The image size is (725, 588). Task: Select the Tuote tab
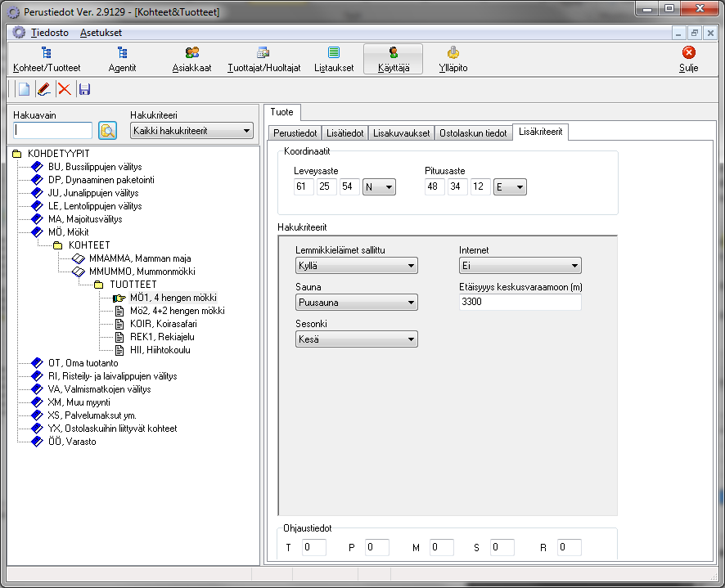click(x=282, y=112)
